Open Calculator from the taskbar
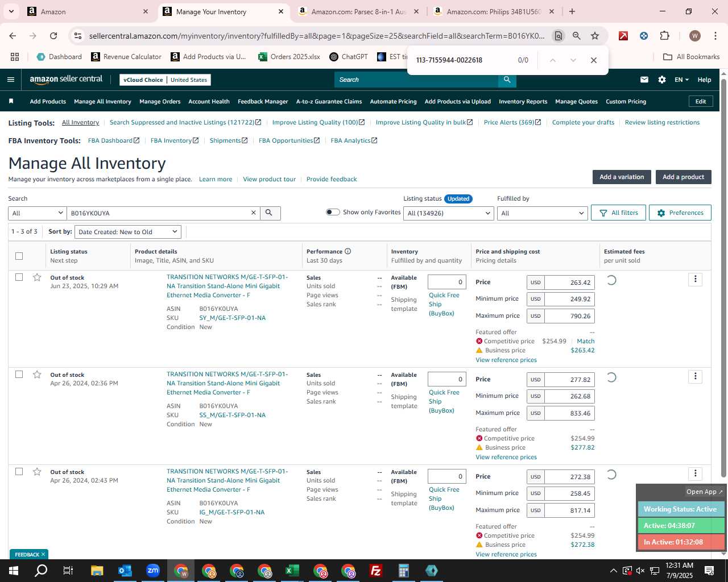Screen dimensions: 728x582 403,571
